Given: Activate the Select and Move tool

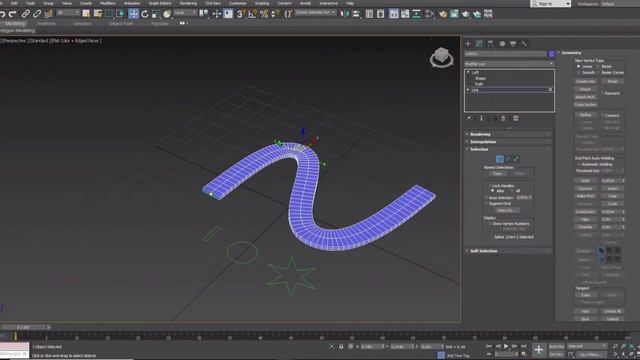Looking at the screenshot, I should 133,14.
